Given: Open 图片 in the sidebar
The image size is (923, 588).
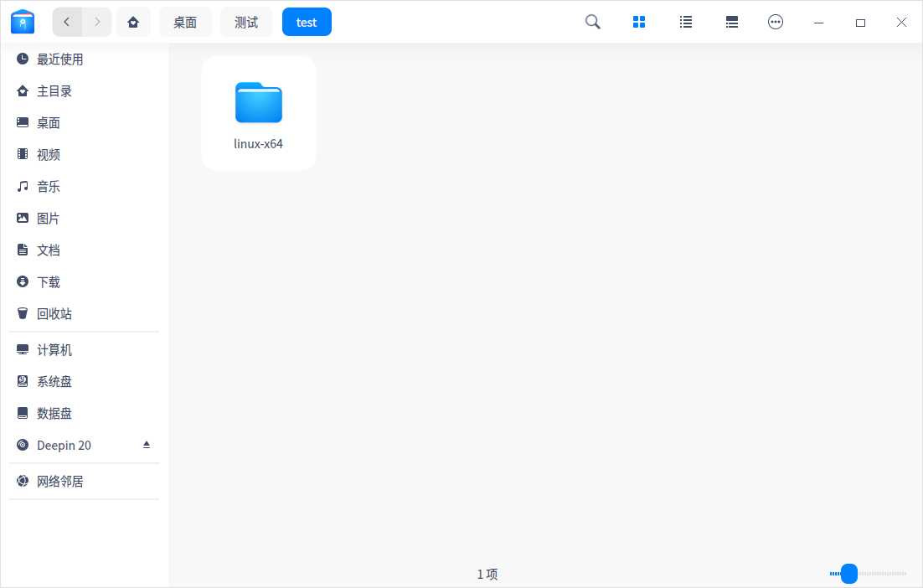Looking at the screenshot, I should 85,218.
